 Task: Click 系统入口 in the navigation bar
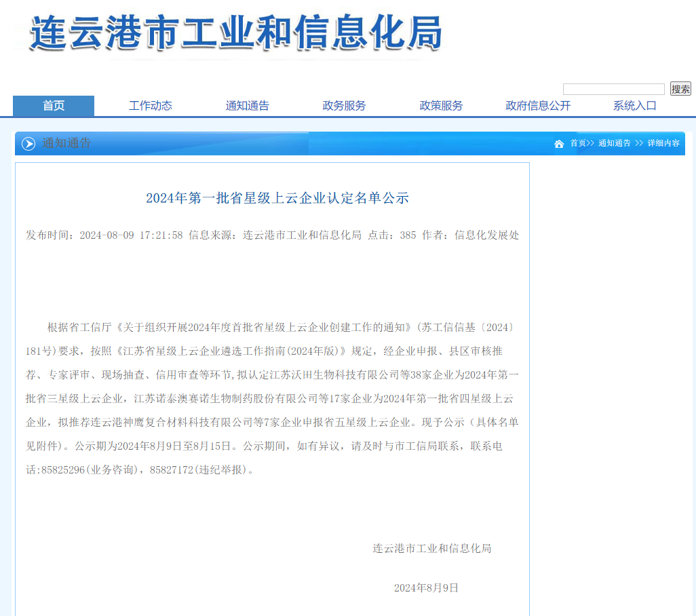[635, 106]
